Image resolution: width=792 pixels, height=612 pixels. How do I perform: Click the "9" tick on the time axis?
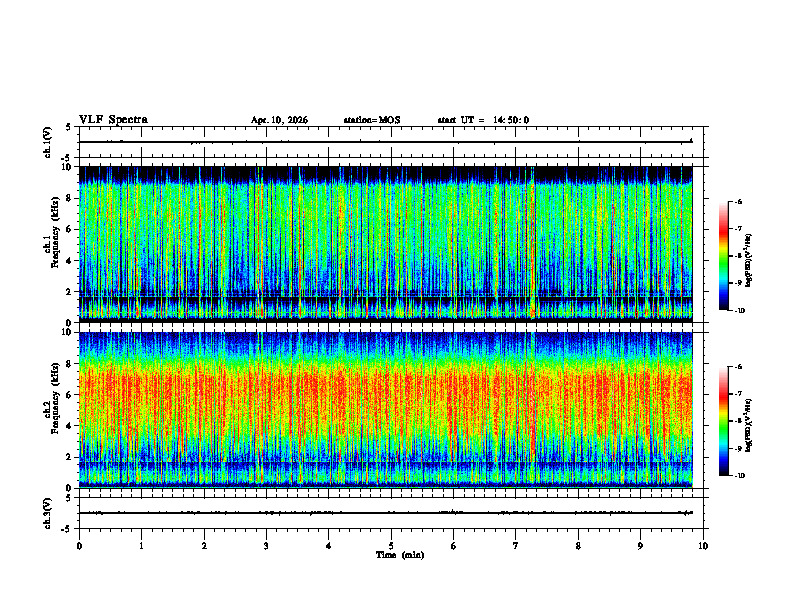[x=640, y=546]
